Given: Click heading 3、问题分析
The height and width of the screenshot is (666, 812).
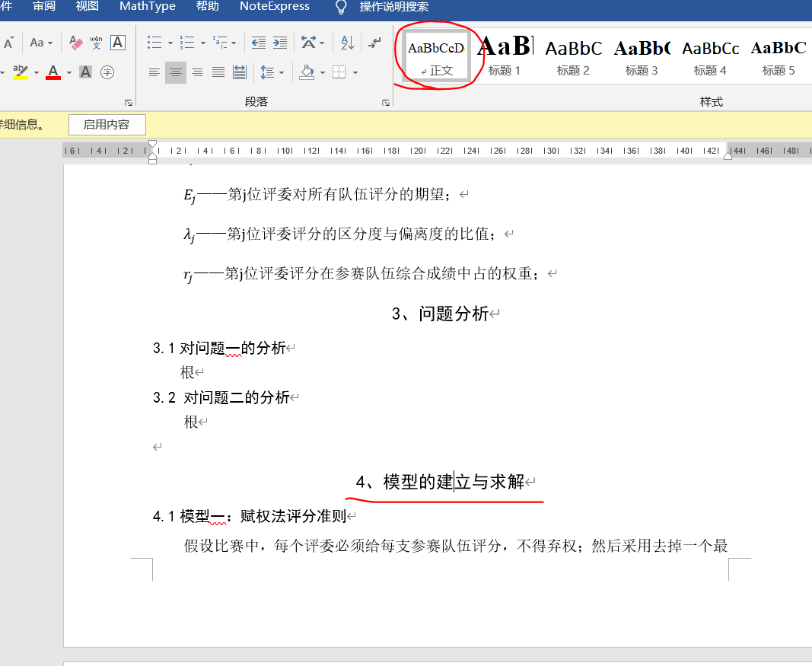Looking at the screenshot, I should point(440,314).
